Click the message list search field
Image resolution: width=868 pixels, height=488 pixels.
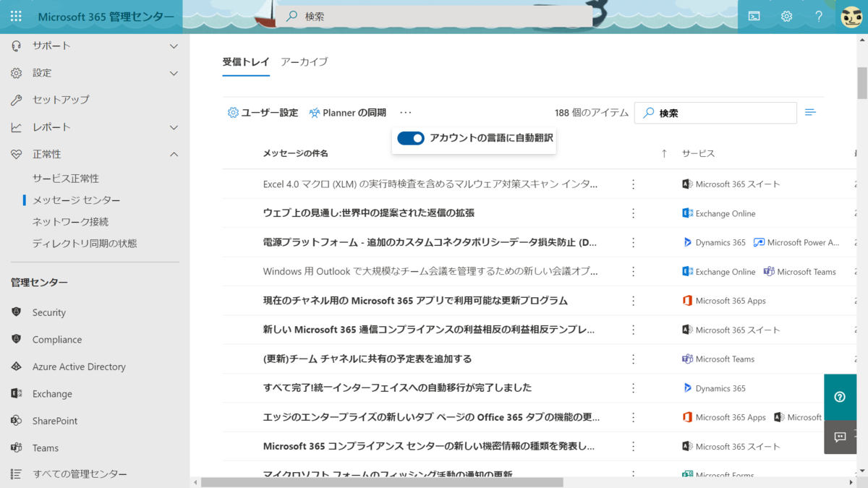(715, 113)
